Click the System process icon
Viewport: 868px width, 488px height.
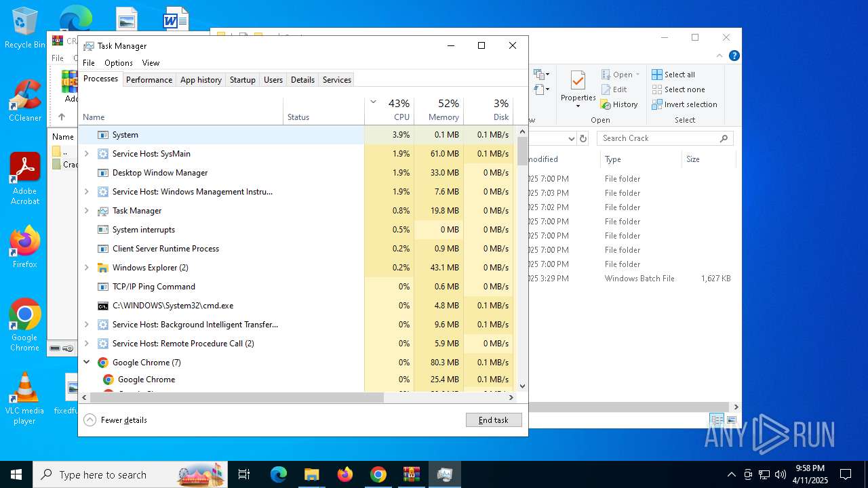coord(103,135)
